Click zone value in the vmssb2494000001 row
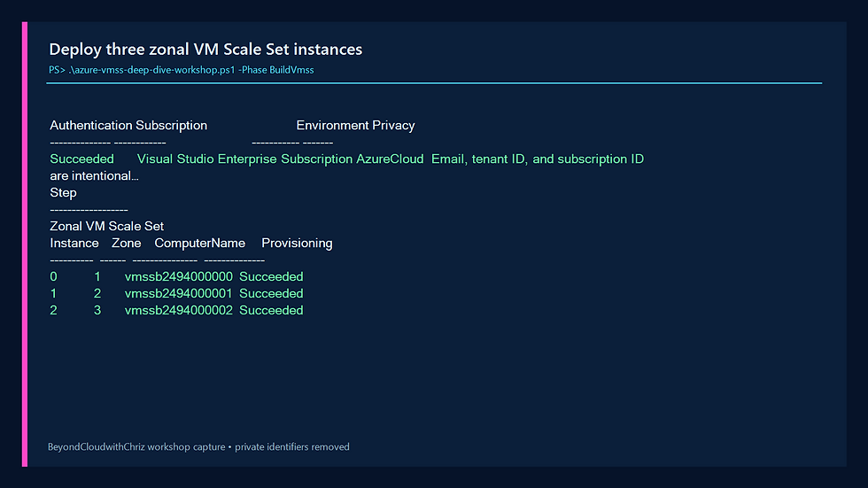This screenshot has width=868, height=488. [97, 293]
